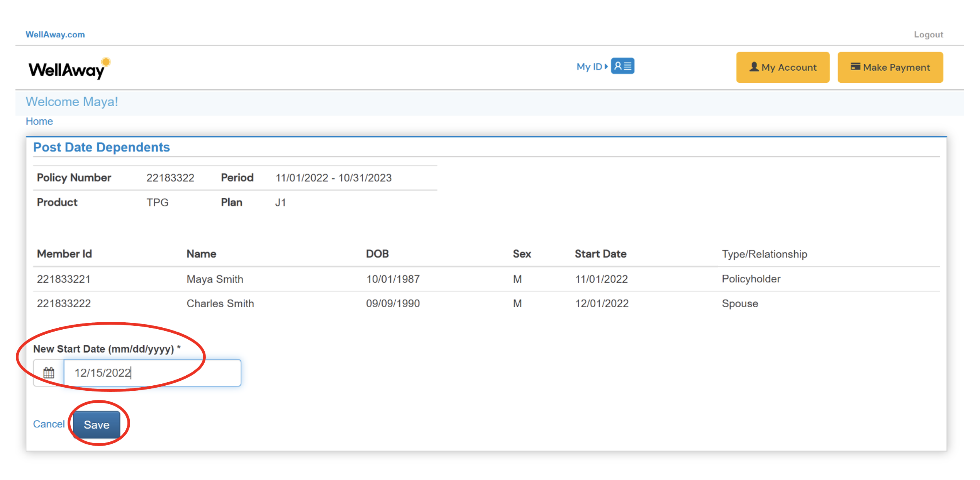The width and height of the screenshot is (980, 480).
Task: Click the Plan label
Action: [231, 203]
